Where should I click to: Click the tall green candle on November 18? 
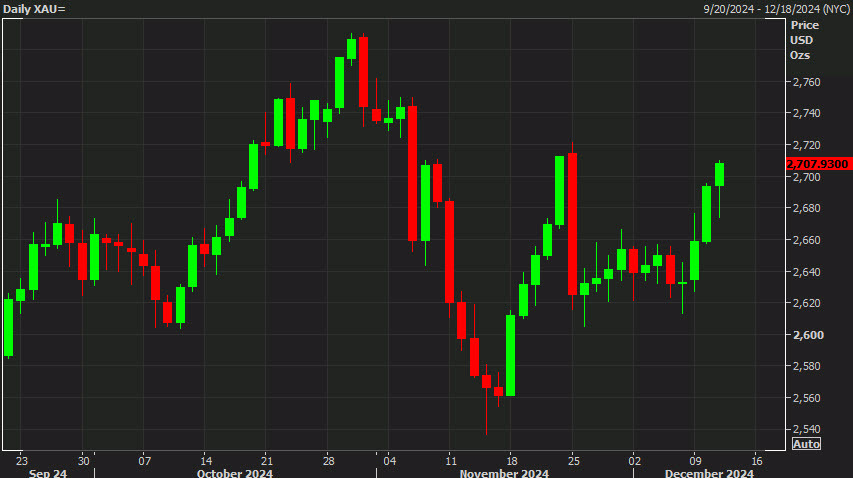[x=510, y=355]
